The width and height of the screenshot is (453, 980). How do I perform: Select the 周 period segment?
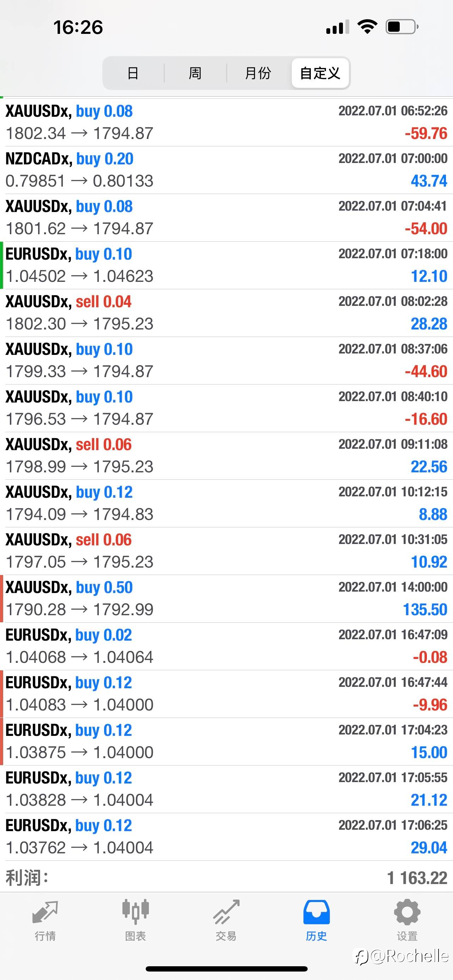coord(195,73)
